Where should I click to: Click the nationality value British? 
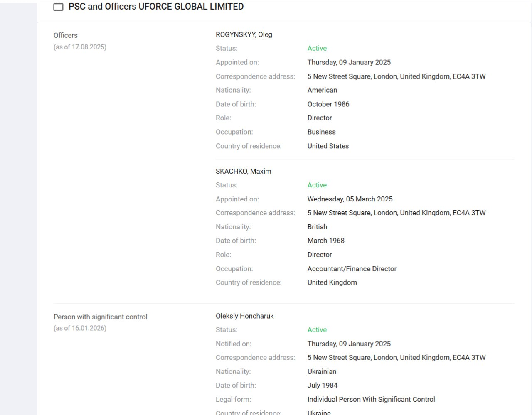(318, 227)
